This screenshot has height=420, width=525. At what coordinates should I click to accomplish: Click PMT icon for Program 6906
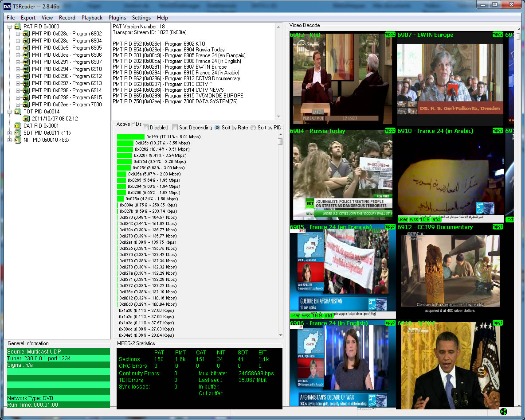pos(26,55)
